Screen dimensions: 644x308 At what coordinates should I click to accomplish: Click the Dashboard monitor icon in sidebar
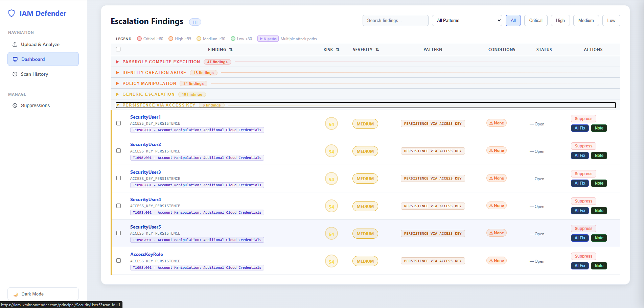point(15,59)
